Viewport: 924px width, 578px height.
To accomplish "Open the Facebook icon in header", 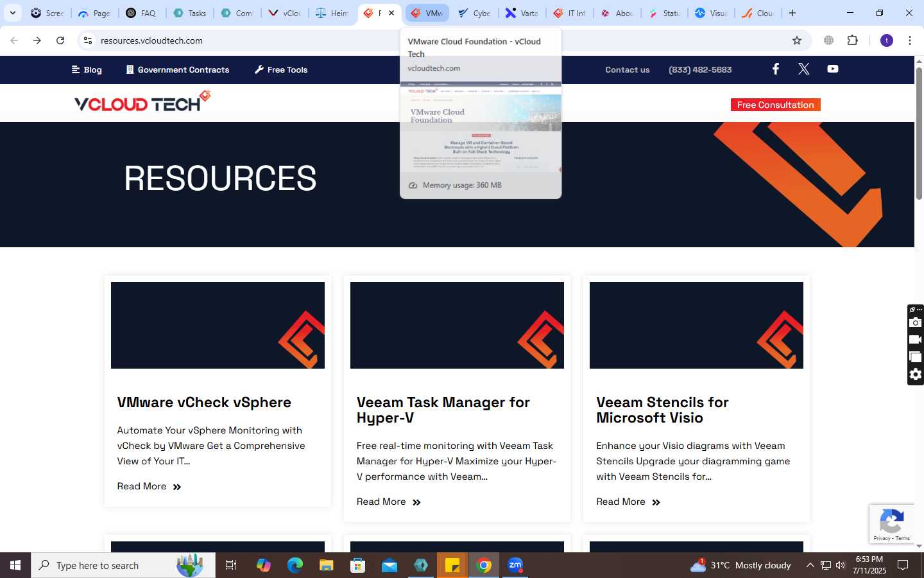I will (x=776, y=69).
